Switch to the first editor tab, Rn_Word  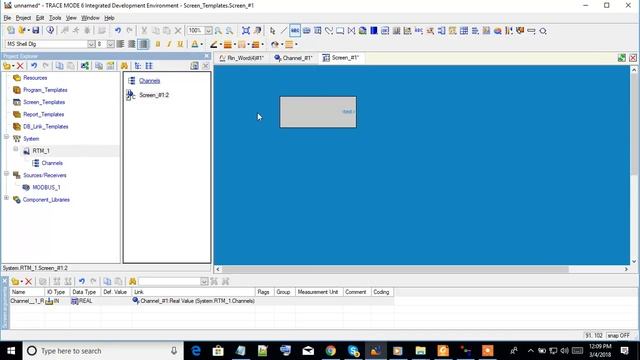[242, 58]
